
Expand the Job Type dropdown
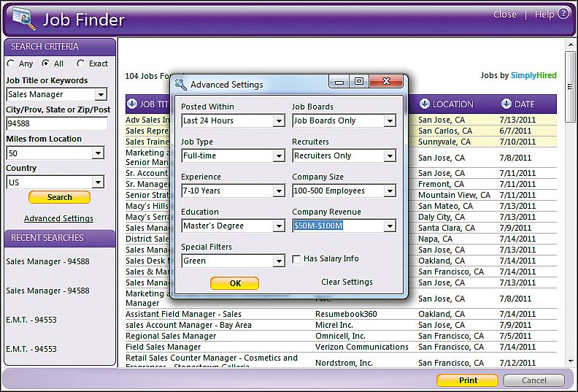[279, 156]
